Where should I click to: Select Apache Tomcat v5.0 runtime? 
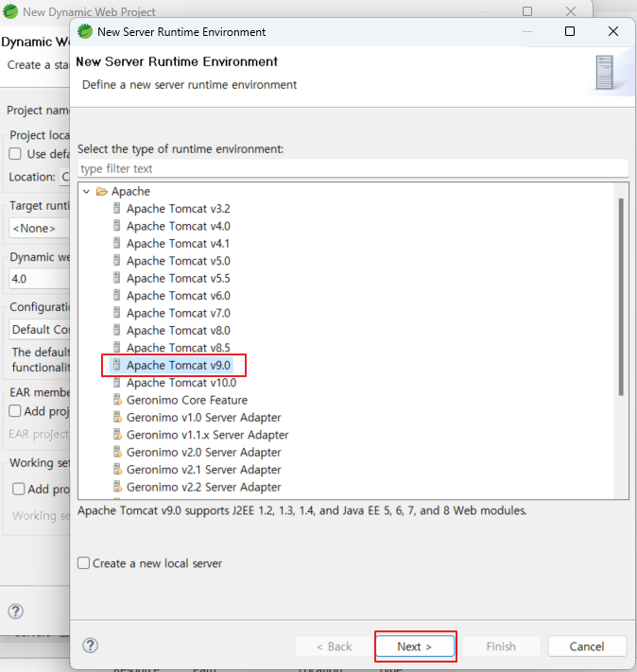click(179, 261)
